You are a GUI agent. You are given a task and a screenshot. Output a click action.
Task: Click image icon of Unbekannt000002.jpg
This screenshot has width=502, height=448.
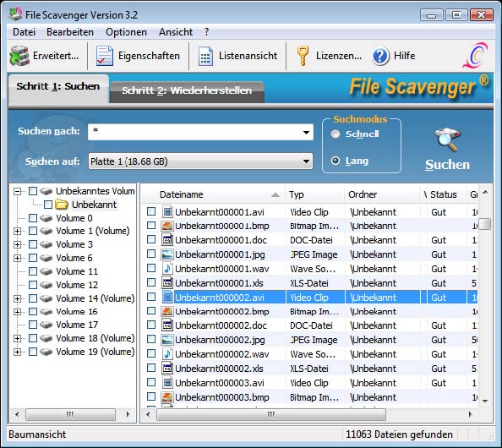[x=167, y=340]
